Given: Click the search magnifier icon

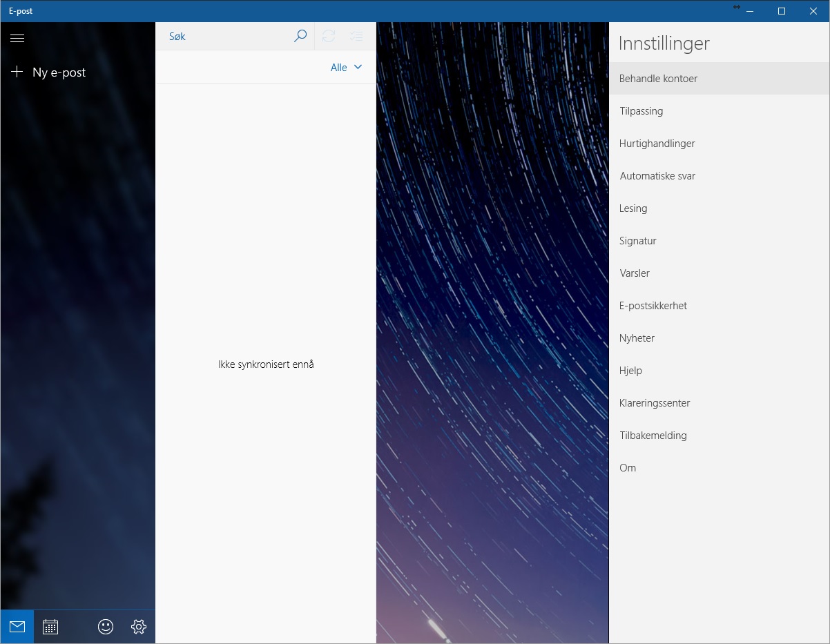Looking at the screenshot, I should point(300,36).
